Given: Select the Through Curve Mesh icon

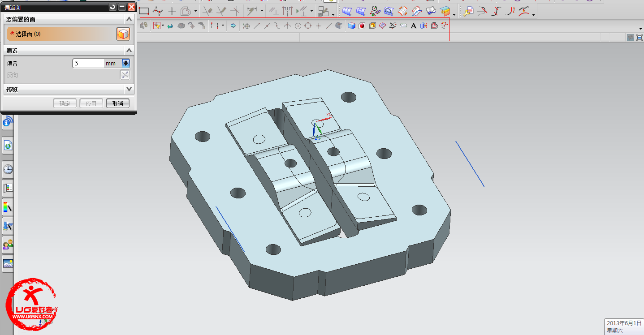Looking at the screenshot, I should (361, 11).
